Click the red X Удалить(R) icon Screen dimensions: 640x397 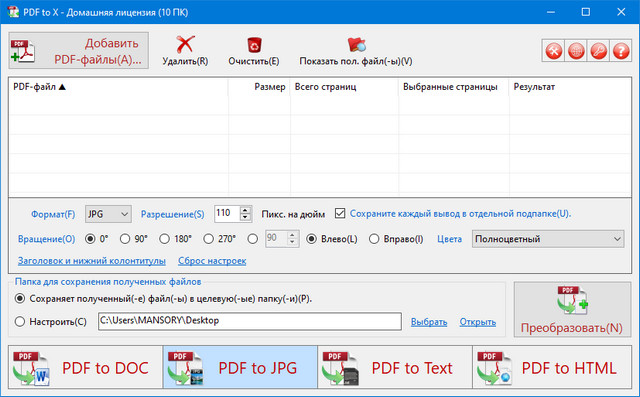coord(185,44)
